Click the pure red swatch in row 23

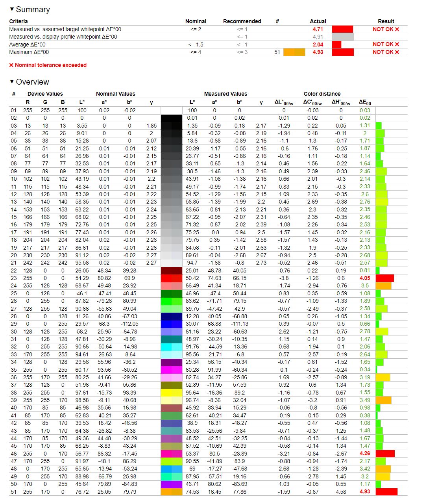[x=172, y=278]
